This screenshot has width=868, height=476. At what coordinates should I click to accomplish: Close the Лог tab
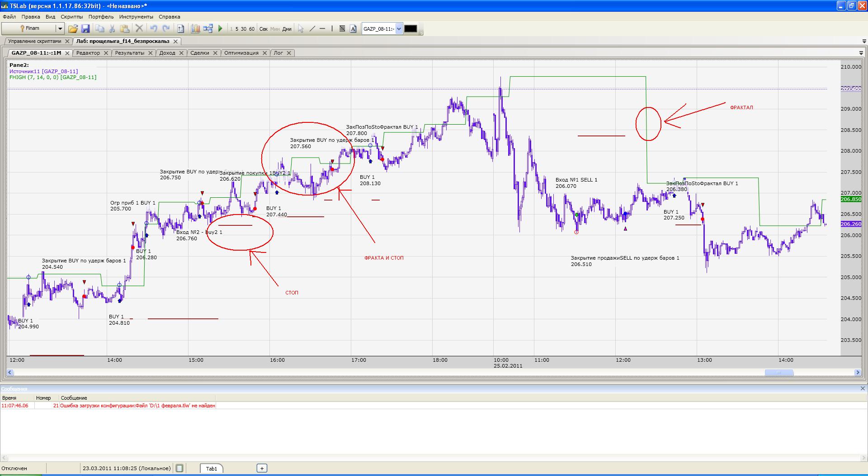point(289,53)
